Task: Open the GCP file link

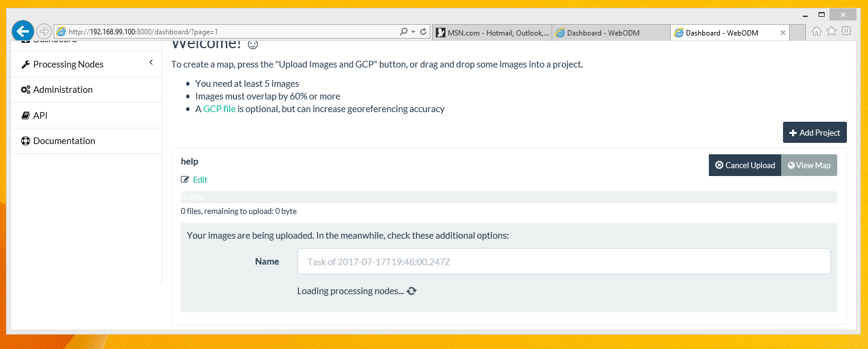Action: click(x=218, y=108)
